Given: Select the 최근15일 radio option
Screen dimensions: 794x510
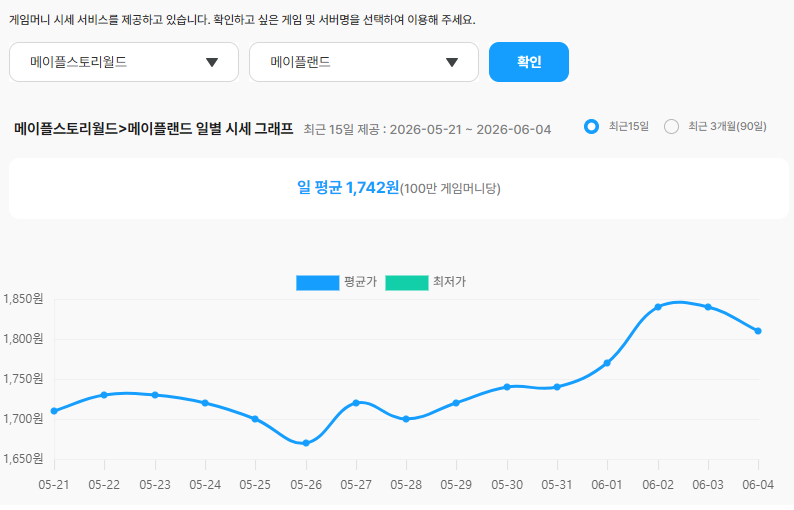Looking at the screenshot, I should tap(591, 127).
